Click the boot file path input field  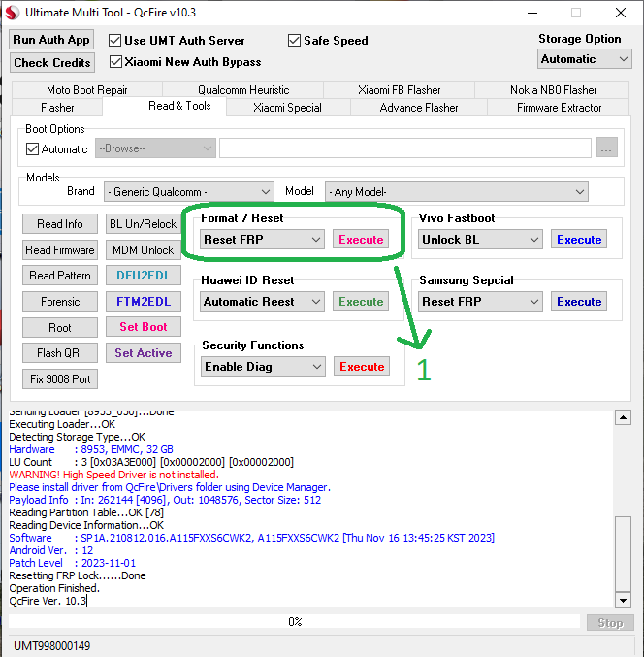coord(405,148)
